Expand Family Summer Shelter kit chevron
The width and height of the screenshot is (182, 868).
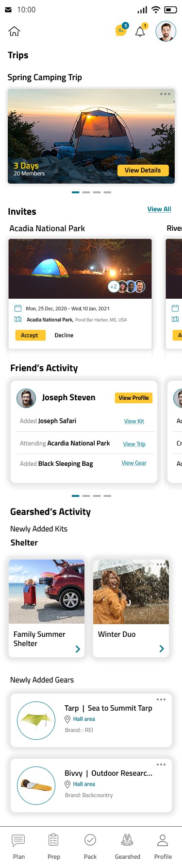(78, 649)
